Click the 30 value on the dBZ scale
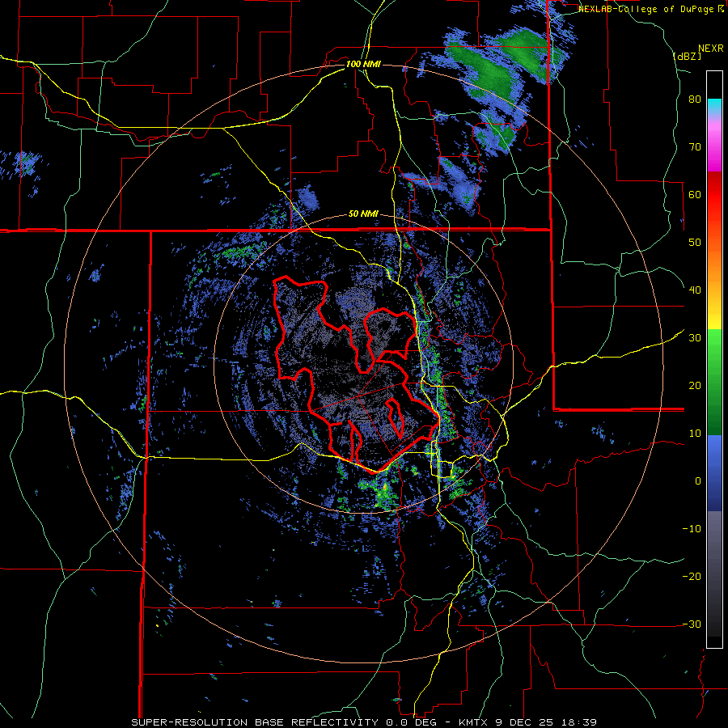Screen dimensions: 728x728 (695, 338)
